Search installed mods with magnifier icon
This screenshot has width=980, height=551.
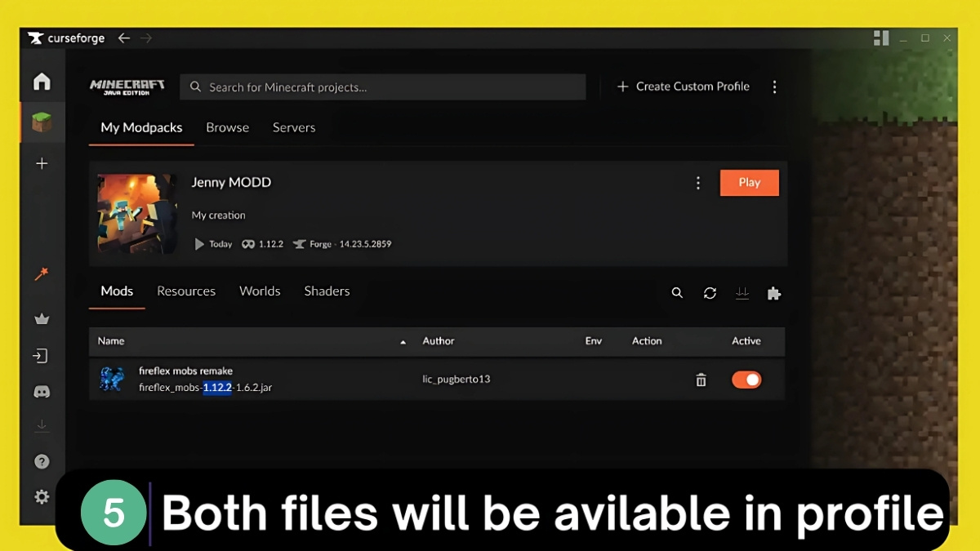[x=677, y=293]
